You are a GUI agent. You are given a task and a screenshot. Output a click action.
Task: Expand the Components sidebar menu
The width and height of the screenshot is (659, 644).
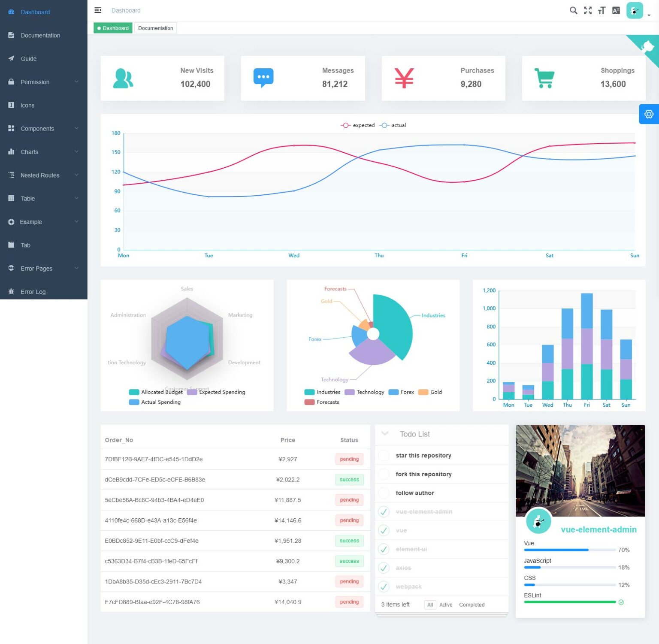coord(37,128)
